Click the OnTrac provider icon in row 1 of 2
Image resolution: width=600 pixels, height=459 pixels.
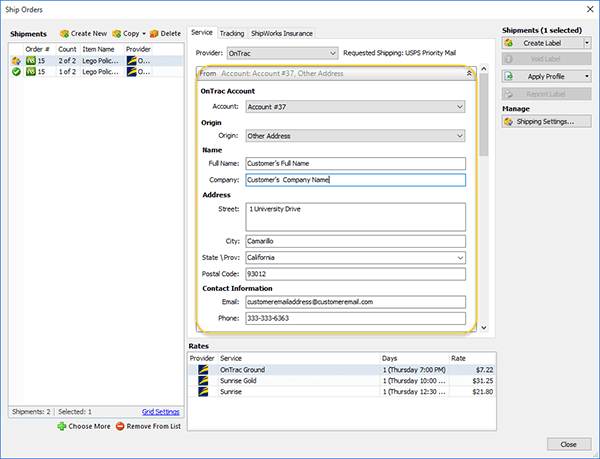pos(132,72)
